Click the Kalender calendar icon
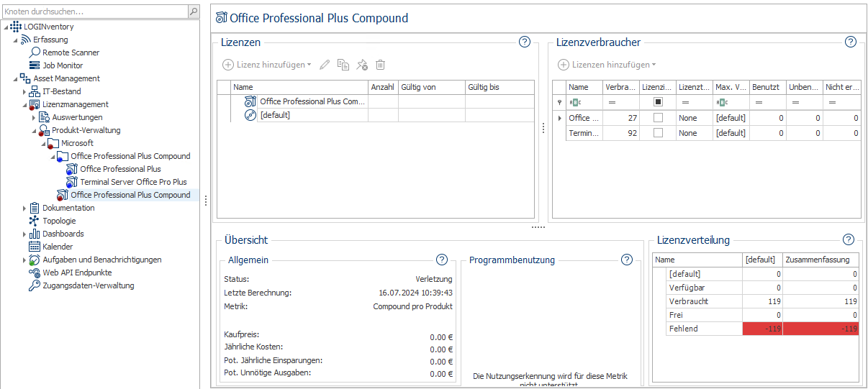 click(x=35, y=247)
